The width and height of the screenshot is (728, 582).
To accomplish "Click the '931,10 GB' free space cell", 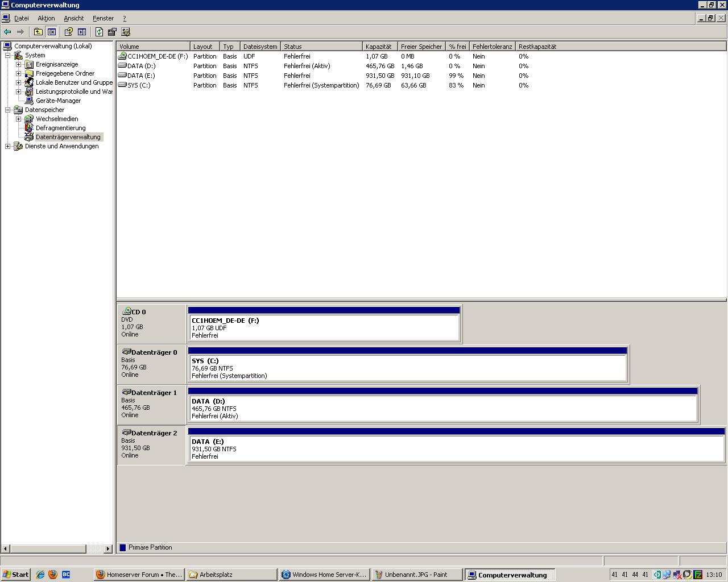I will click(x=415, y=76).
